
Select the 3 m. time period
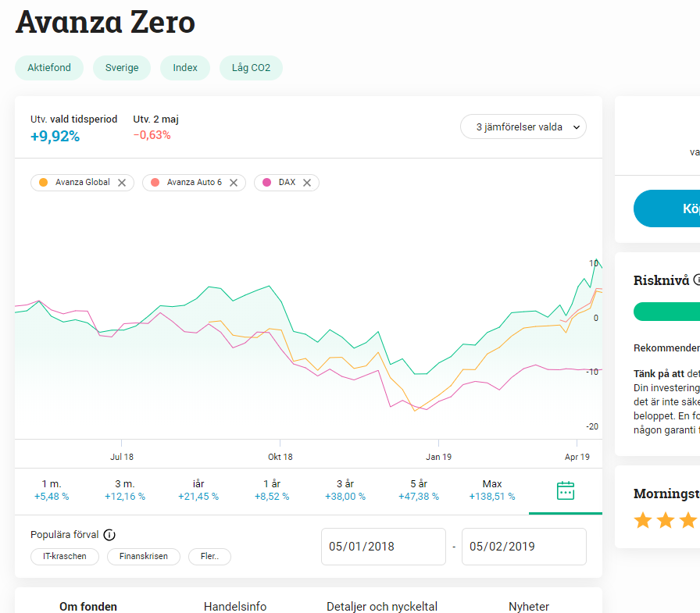click(x=125, y=490)
